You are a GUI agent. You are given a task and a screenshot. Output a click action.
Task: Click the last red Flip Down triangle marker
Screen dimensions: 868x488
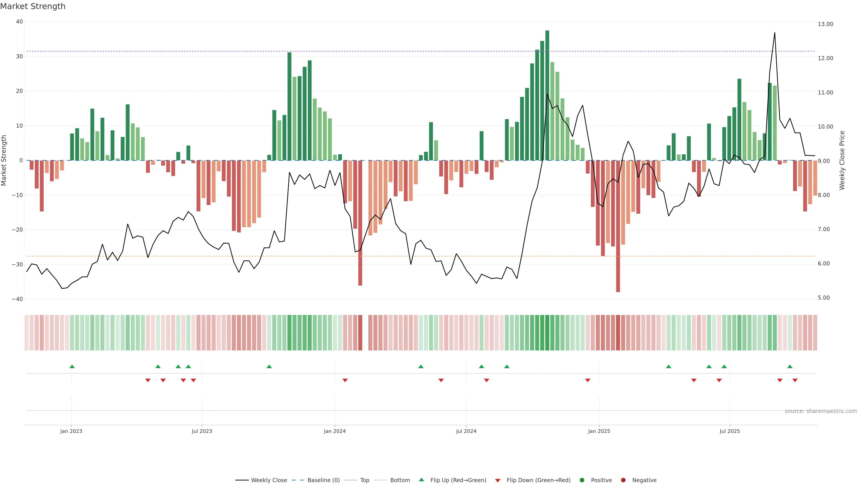[x=795, y=380]
